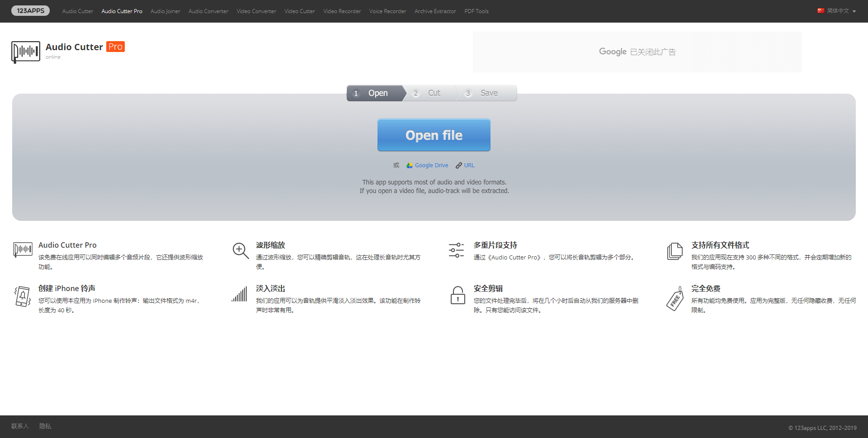Click the rising bars icon for 淡入淡出

pos(240,294)
